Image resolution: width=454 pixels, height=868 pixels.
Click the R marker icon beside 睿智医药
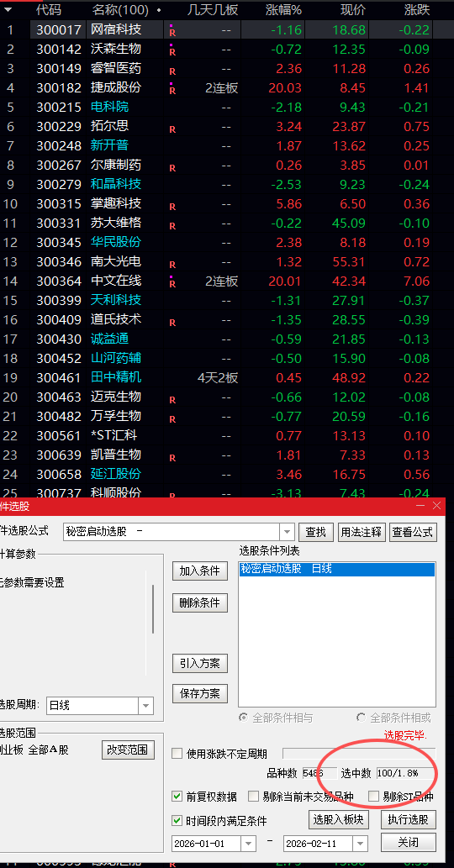click(x=172, y=71)
